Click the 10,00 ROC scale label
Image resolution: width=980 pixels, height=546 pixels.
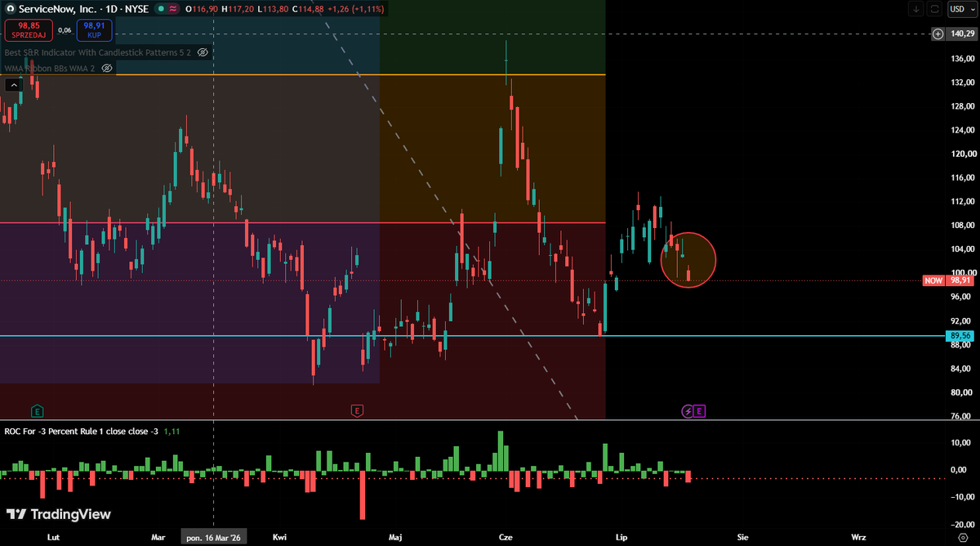[x=961, y=444]
